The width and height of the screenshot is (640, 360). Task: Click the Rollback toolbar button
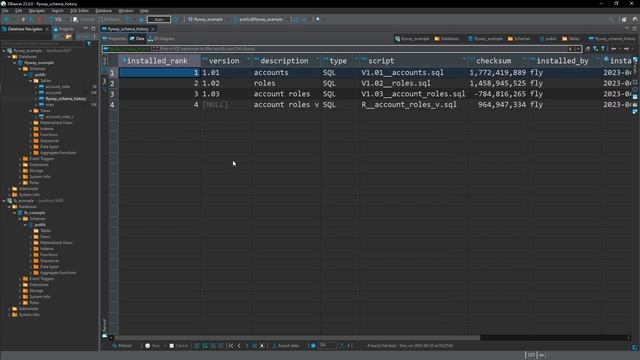pyautogui.click(x=109, y=19)
